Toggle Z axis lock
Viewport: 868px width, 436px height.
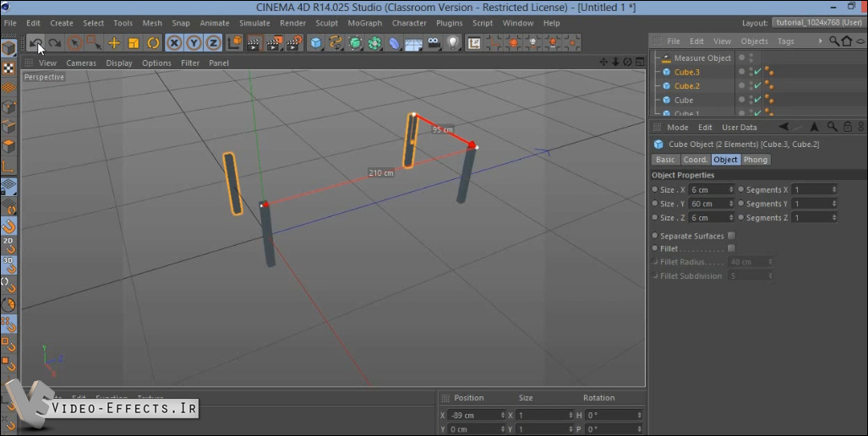click(x=213, y=42)
